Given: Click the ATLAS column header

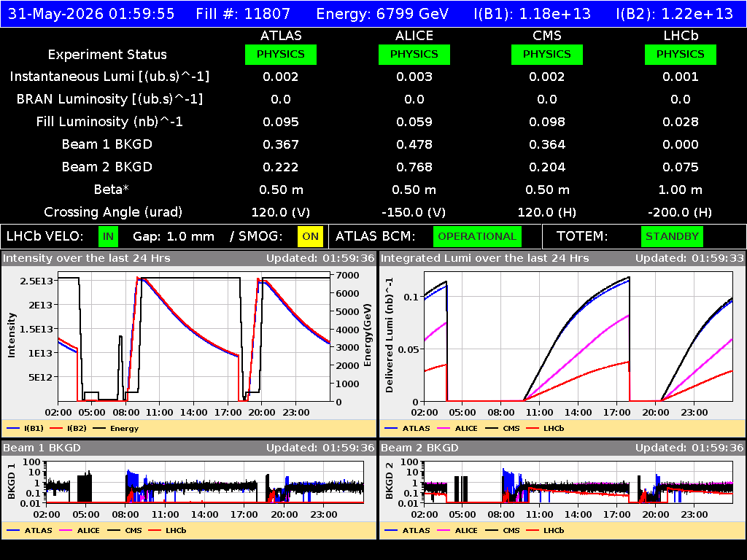Looking at the screenshot, I should (x=281, y=36).
